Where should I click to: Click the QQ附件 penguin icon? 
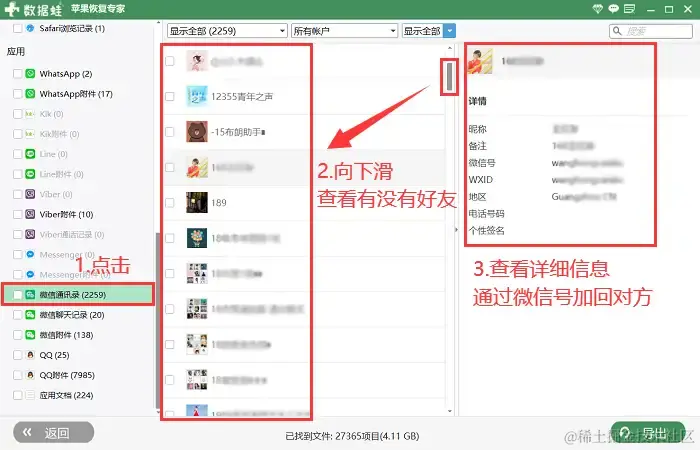(30, 375)
